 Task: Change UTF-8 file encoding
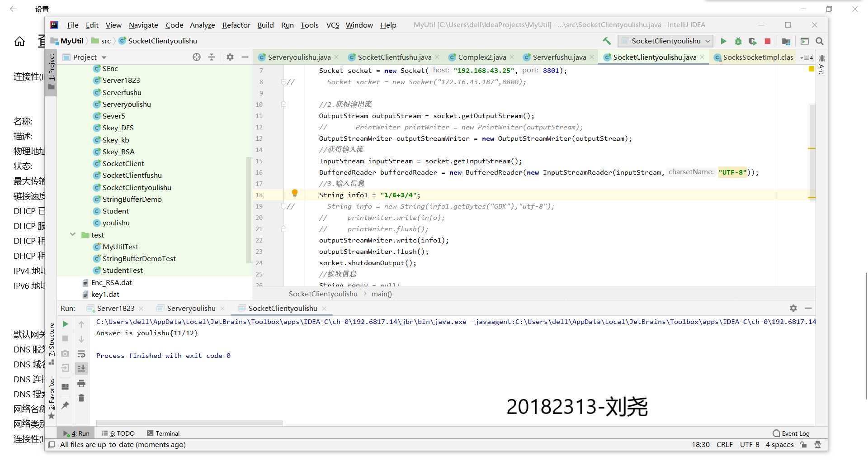click(x=750, y=445)
